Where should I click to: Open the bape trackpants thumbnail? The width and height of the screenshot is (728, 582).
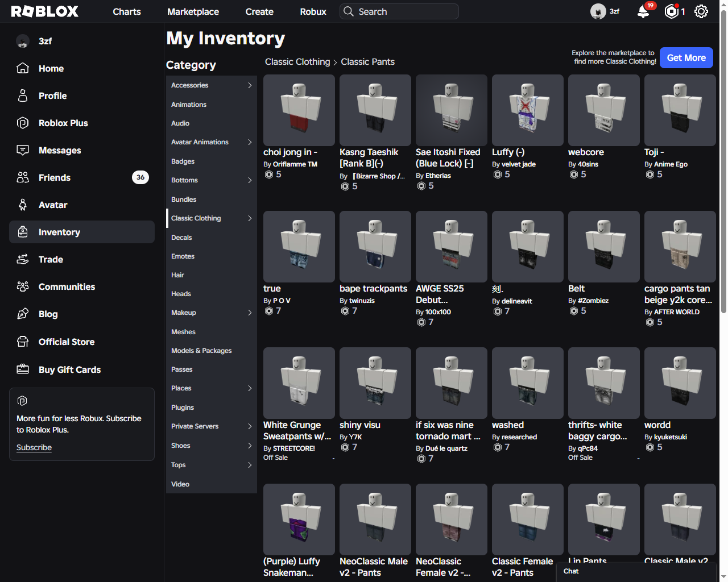375,247
